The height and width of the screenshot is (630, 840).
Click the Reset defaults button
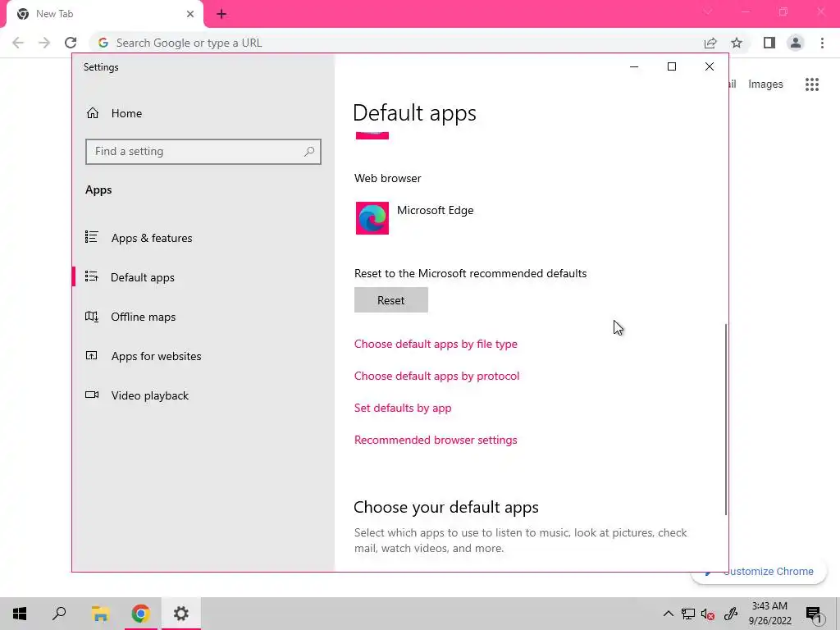tap(391, 300)
